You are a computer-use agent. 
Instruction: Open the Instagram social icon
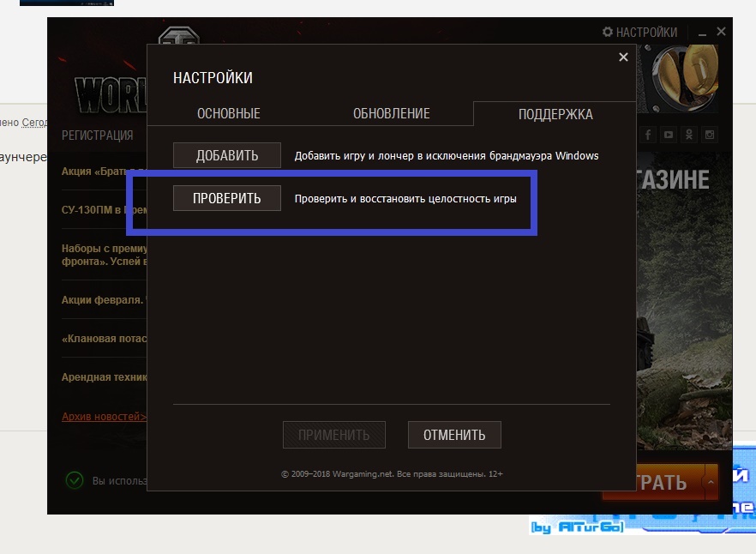709,135
